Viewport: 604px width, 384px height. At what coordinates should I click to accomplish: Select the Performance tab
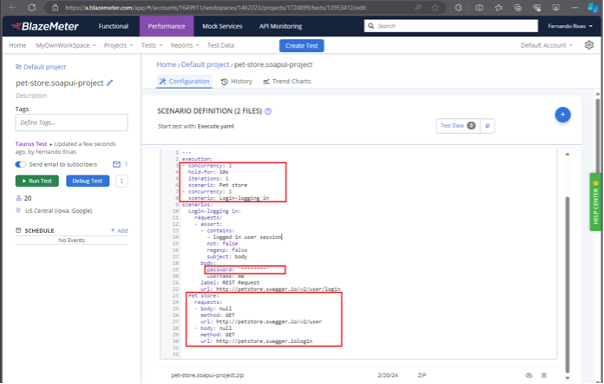166,26
